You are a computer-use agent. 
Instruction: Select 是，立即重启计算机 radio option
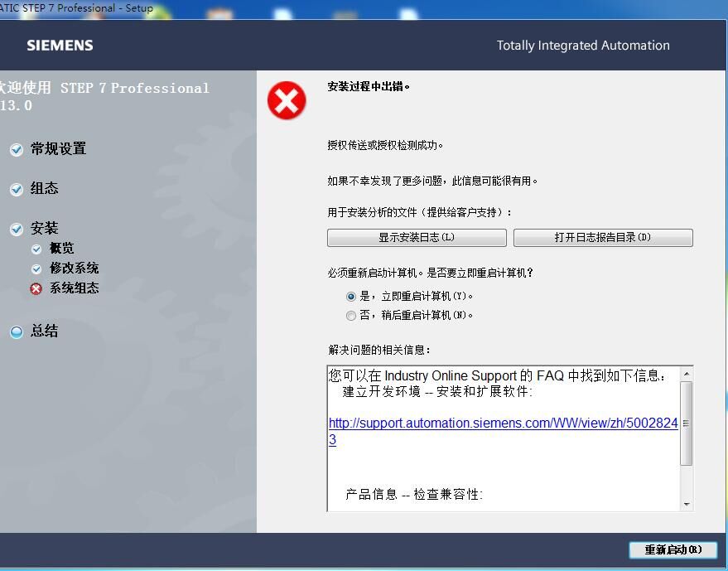tap(351, 297)
